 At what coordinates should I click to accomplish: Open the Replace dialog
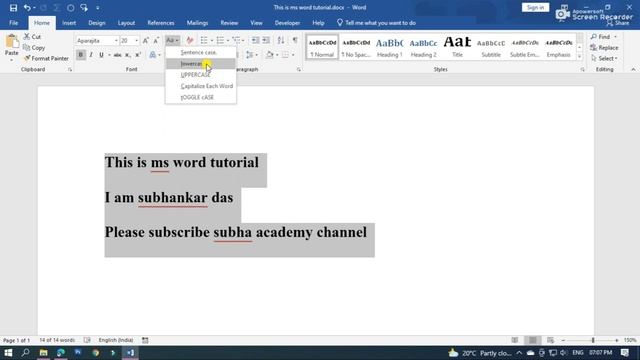pos(604,48)
